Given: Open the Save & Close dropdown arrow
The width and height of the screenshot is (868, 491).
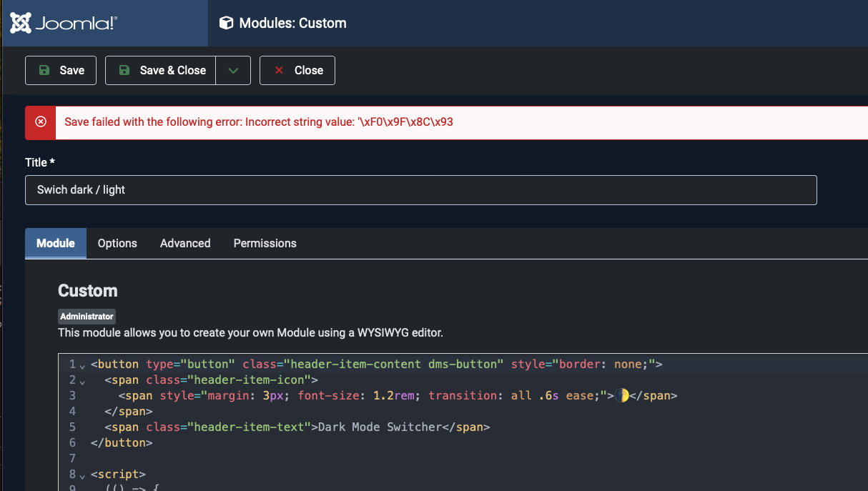Looking at the screenshot, I should (x=233, y=71).
